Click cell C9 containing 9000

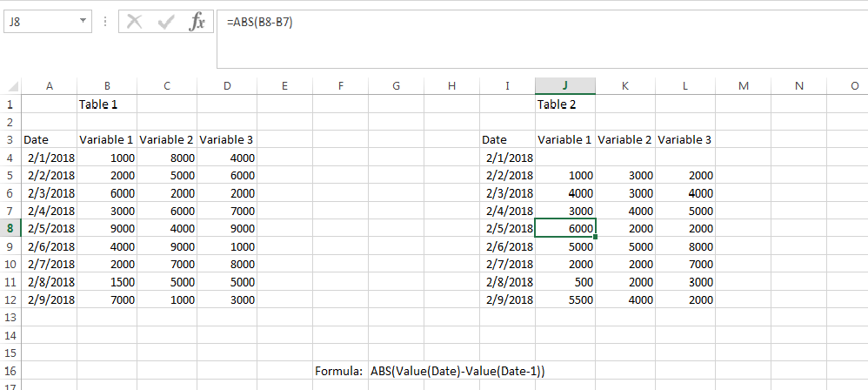167,246
